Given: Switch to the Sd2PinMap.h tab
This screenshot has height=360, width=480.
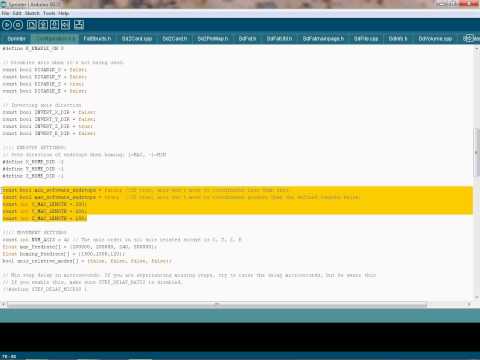Looking at the screenshot, I should [x=213, y=39].
